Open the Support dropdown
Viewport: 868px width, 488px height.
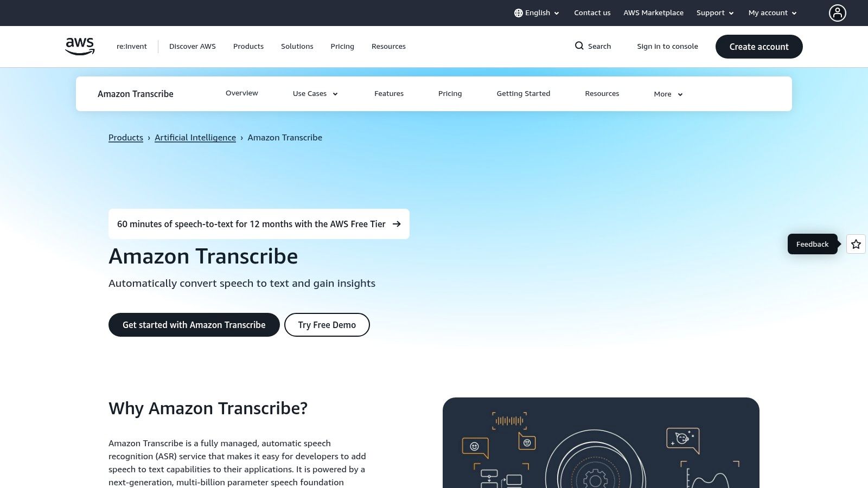[714, 12]
